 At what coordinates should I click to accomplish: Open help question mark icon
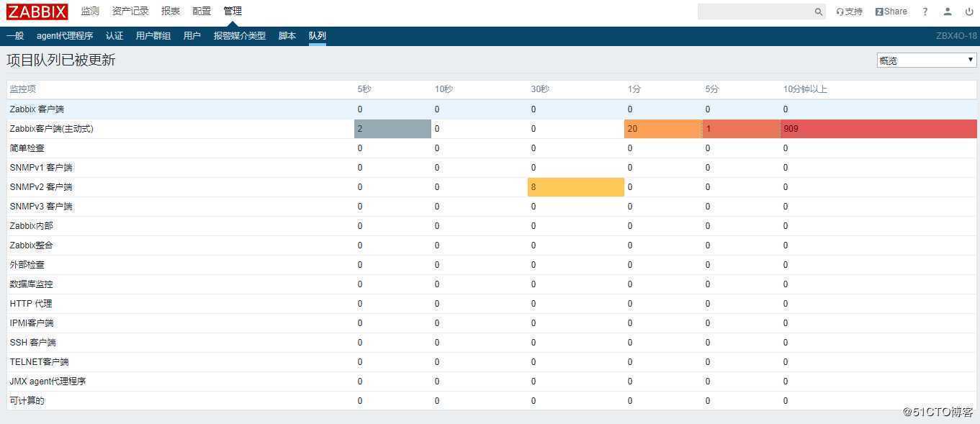(x=925, y=12)
